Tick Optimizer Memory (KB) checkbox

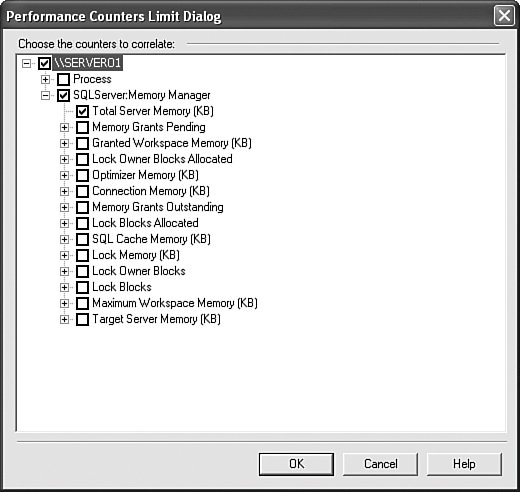coord(82,175)
